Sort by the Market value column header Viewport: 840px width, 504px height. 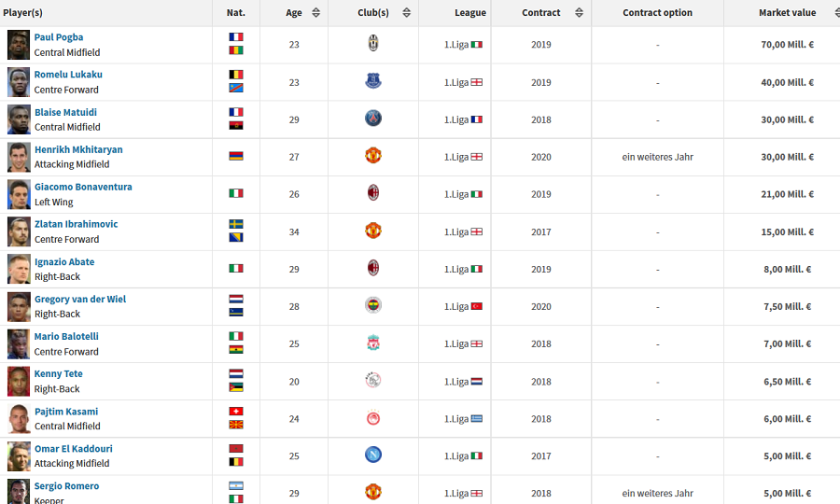[787, 13]
